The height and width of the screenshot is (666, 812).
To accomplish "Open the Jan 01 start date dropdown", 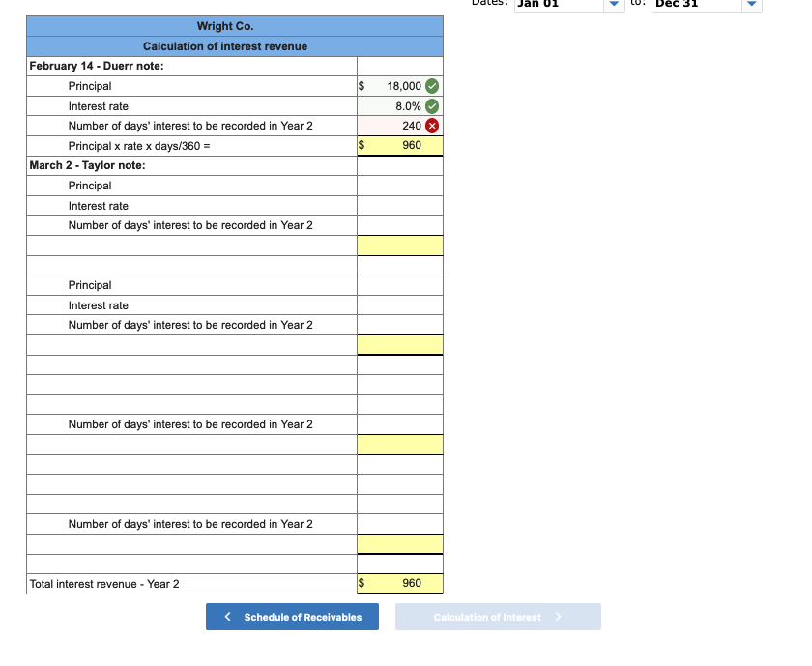I will click(x=614, y=4).
